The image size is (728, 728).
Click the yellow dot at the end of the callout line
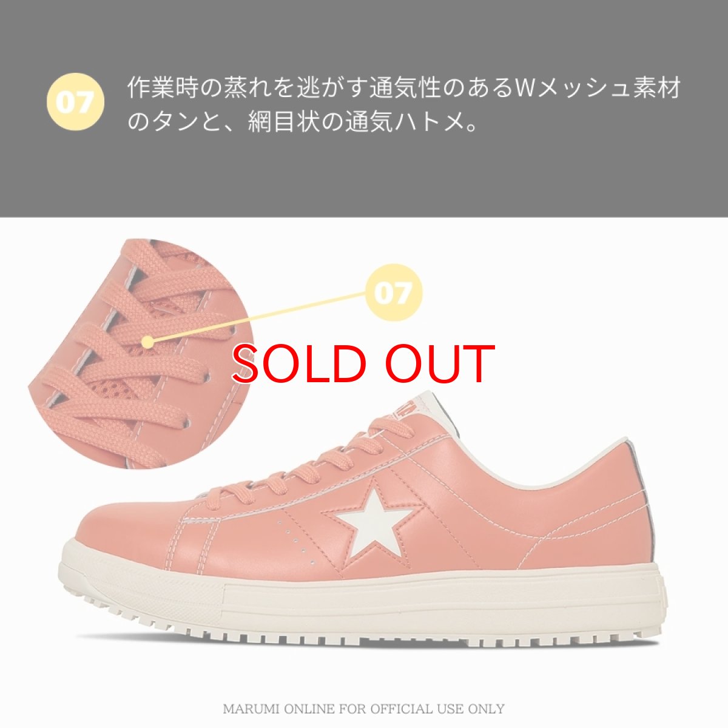(148, 343)
